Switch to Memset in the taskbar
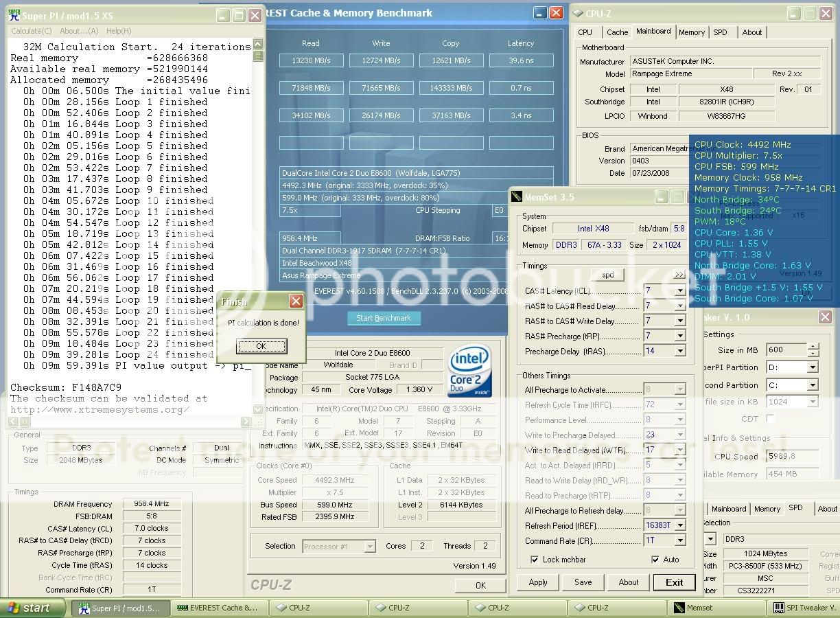Screen dimensions: 840x618 [716, 608]
